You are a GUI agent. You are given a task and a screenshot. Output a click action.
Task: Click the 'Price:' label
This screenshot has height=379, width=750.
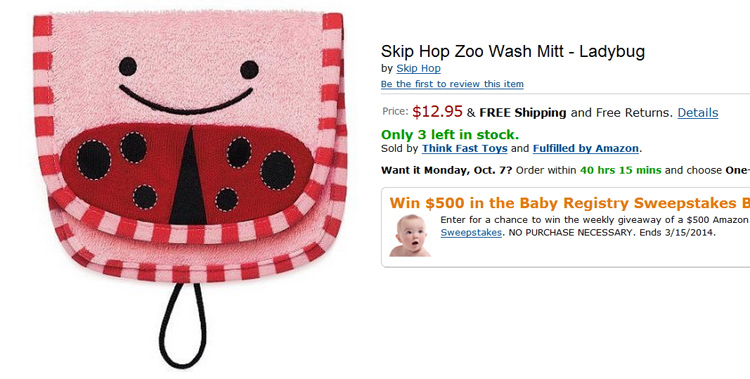click(395, 111)
